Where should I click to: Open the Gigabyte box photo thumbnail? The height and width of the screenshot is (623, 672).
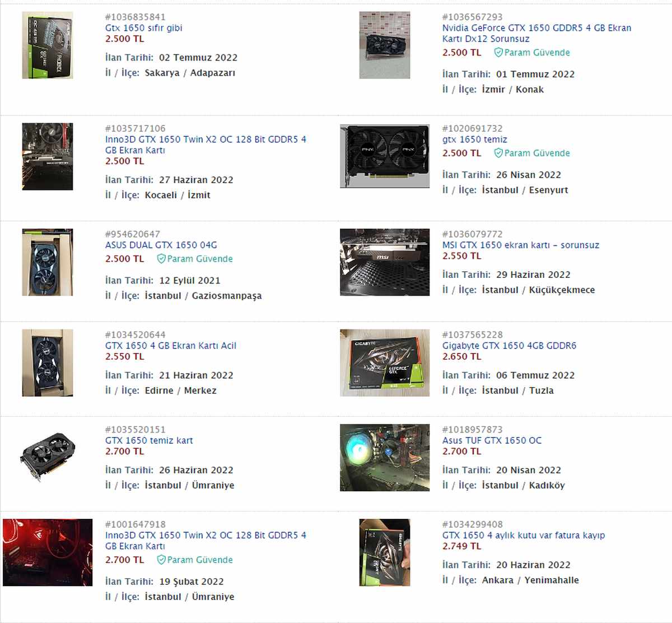pyautogui.click(x=385, y=363)
